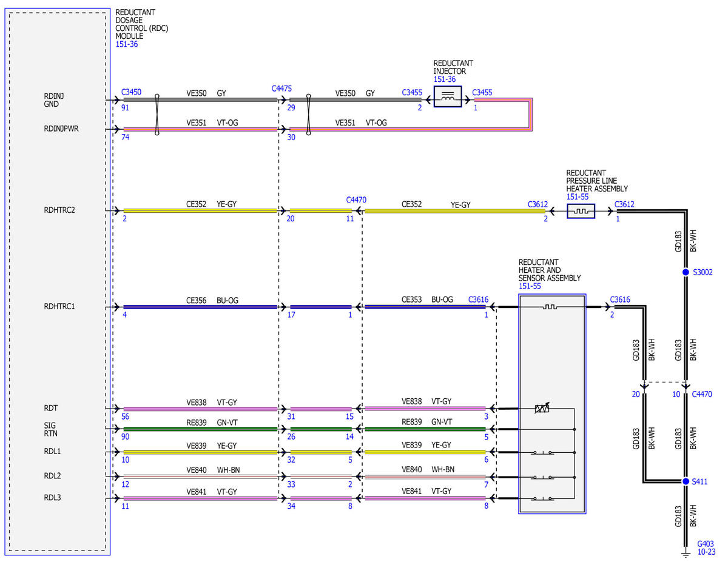Select the RDL1 pin label
Screen dimensions: 728x562
[x=52, y=452]
